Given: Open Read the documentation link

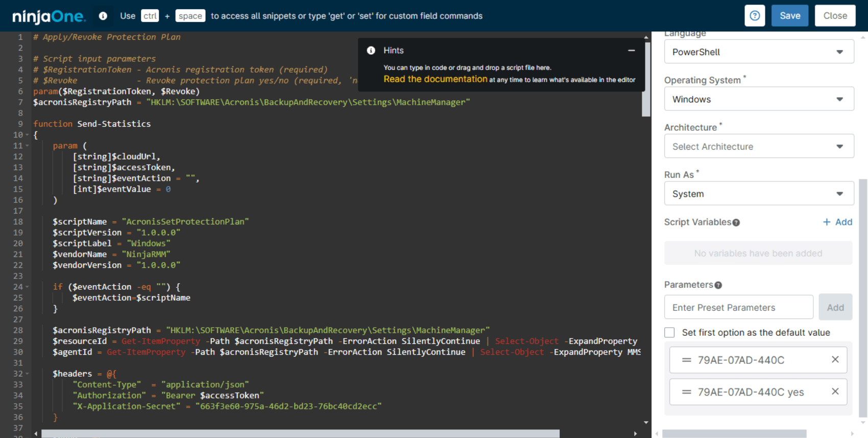Looking at the screenshot, I should tap(435, 79).
